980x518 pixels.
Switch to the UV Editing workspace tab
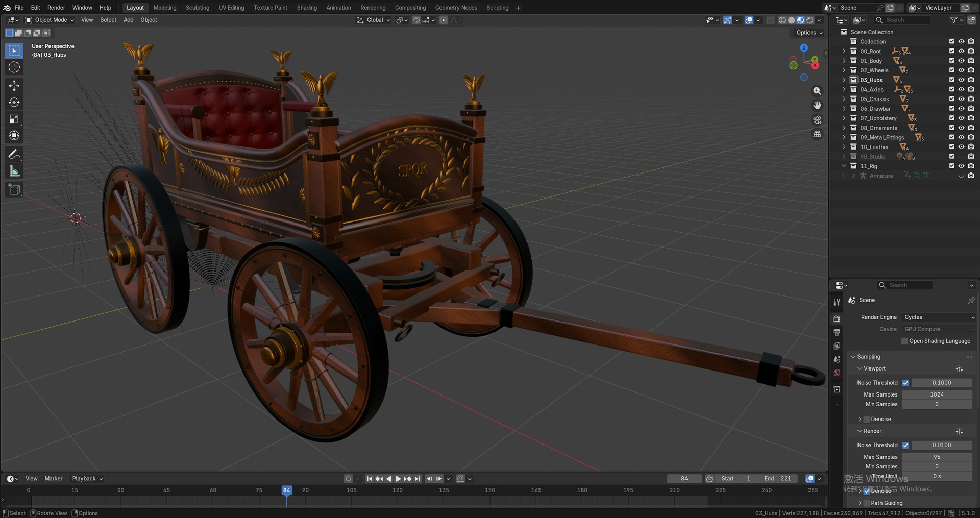[231, 8]
